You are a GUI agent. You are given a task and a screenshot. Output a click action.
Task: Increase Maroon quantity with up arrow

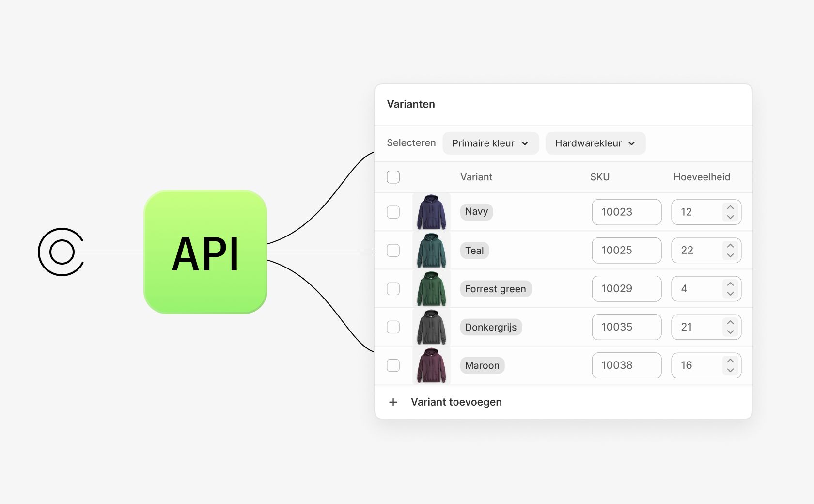[730, 361]
